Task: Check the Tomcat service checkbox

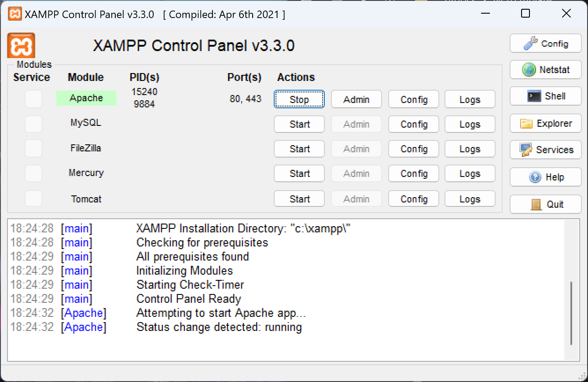Action: point(33,198)
